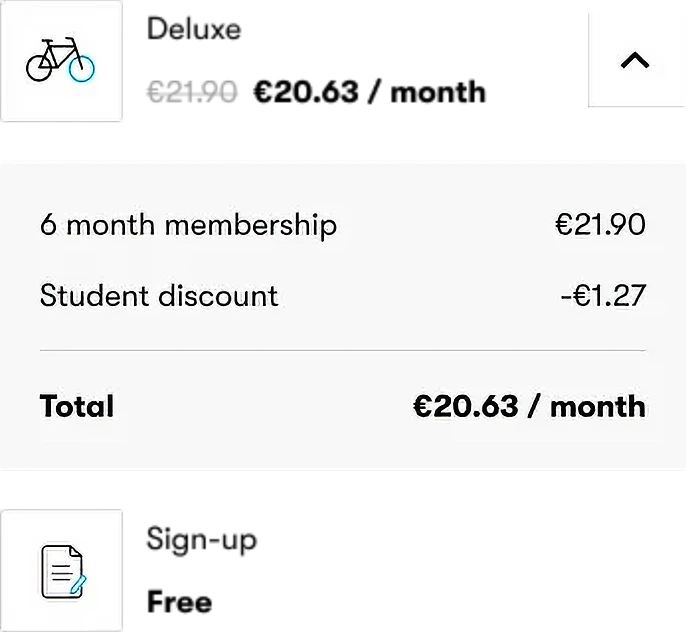The image size is (690, 632).
Task: Click the blue wheel of the bicycle
Action: coord(82,69)
